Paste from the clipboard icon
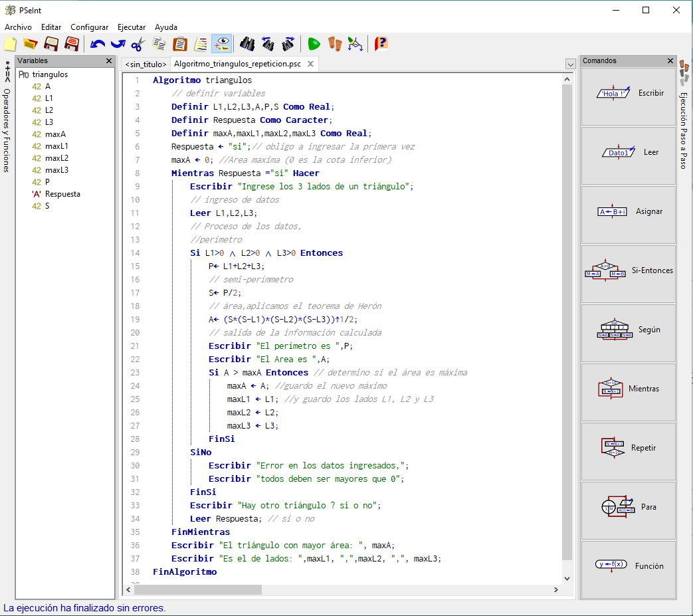The width and height of the screenshot is (693, 616). (180, 44)
